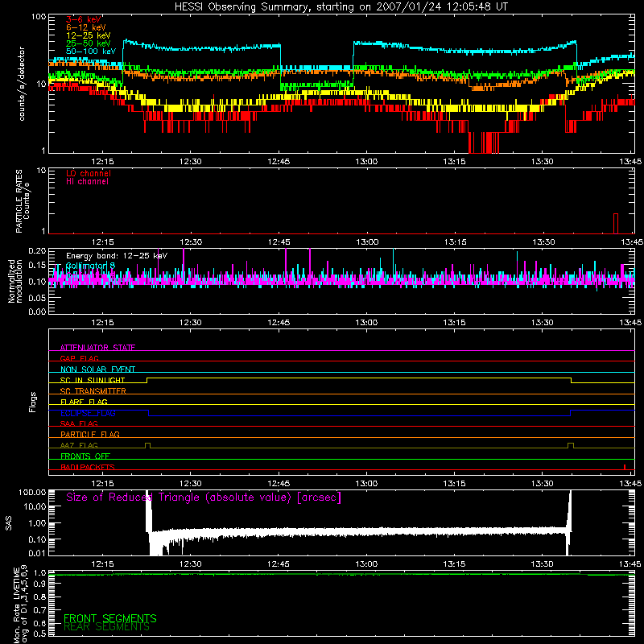644x644 pixels.
Task: Select the 12-25 keV legend label
Action: coord(88,35)
